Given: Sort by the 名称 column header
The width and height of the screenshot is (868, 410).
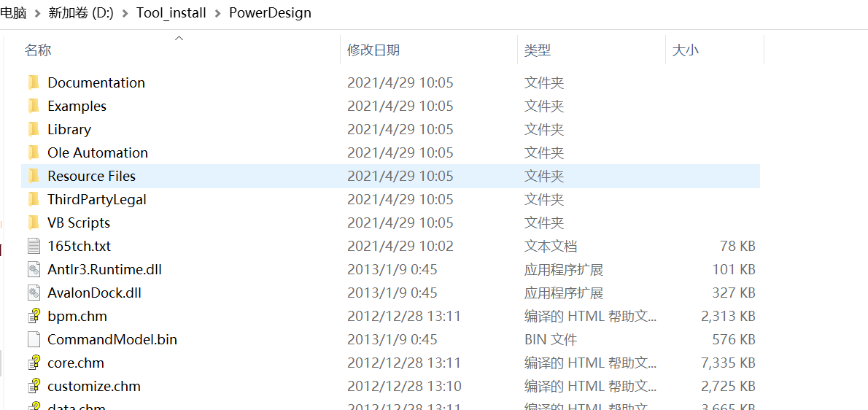Looking at the screenshot, I should pyautogui.click(x=38, y=50).
